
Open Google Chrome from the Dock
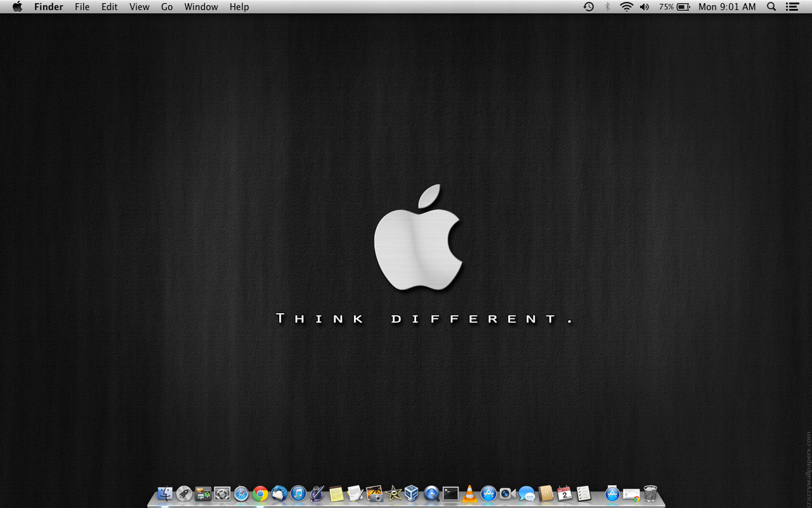[260, 493]
